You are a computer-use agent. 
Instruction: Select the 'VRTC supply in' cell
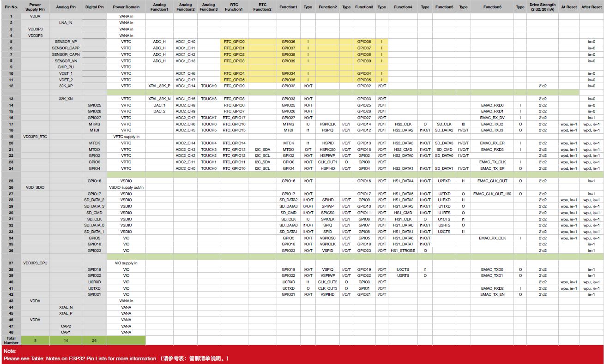tap(126, 137)
